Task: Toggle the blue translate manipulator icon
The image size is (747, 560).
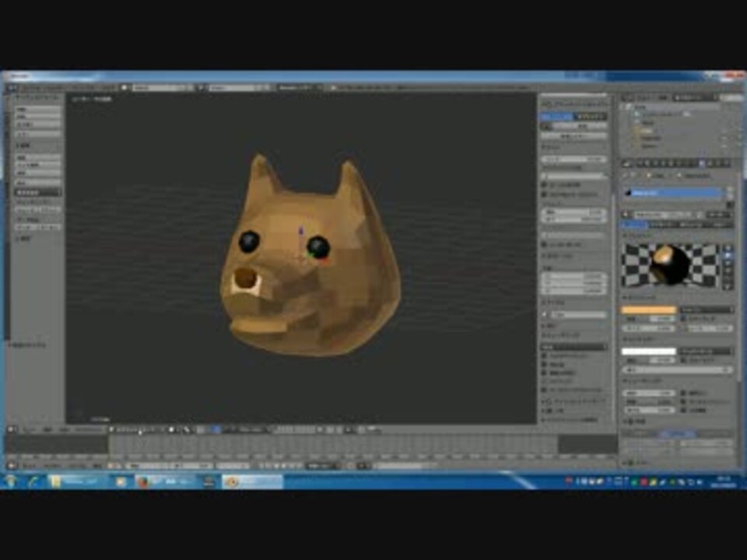Action: pyautogui.click(x=217, y=429)
